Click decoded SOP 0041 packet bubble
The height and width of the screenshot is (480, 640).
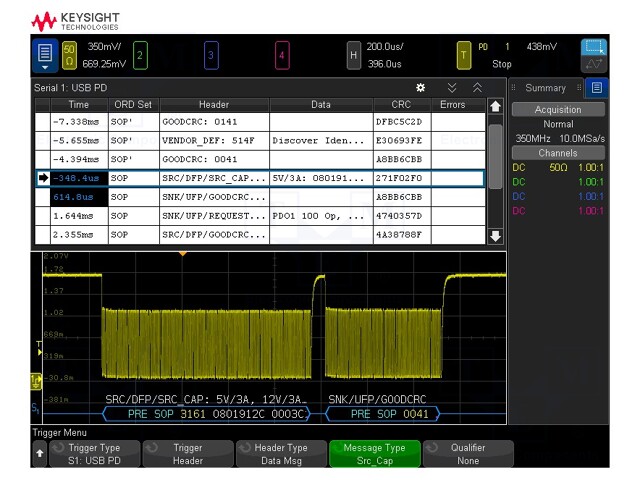click(x=383, y=414)
